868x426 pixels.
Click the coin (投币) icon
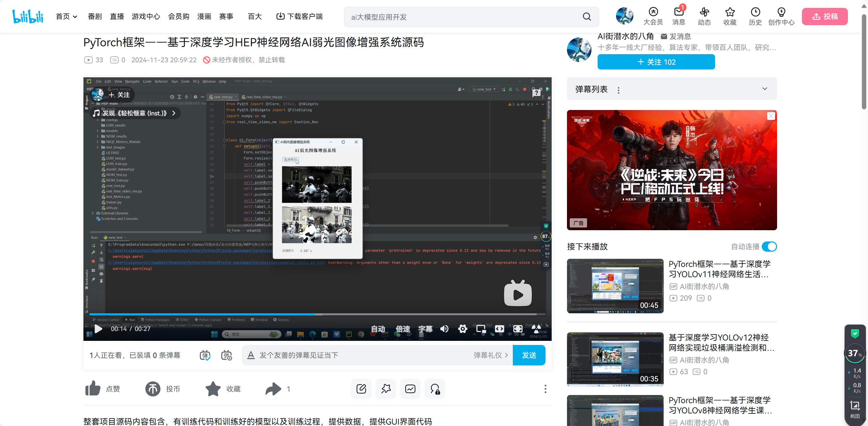tap(153, 389)
